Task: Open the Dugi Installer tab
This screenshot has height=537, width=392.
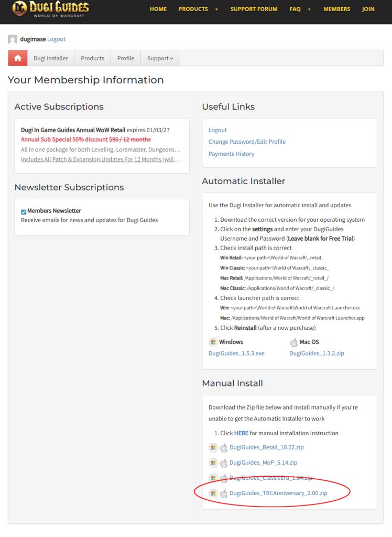Action: tap(50, 58)
